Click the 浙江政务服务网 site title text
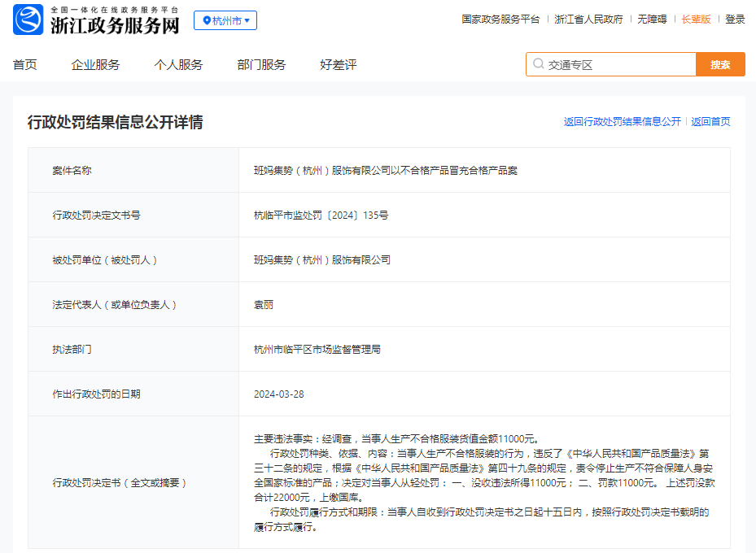Screen dimensions: 756x553 pyautogui.click(x=115, y=25)
